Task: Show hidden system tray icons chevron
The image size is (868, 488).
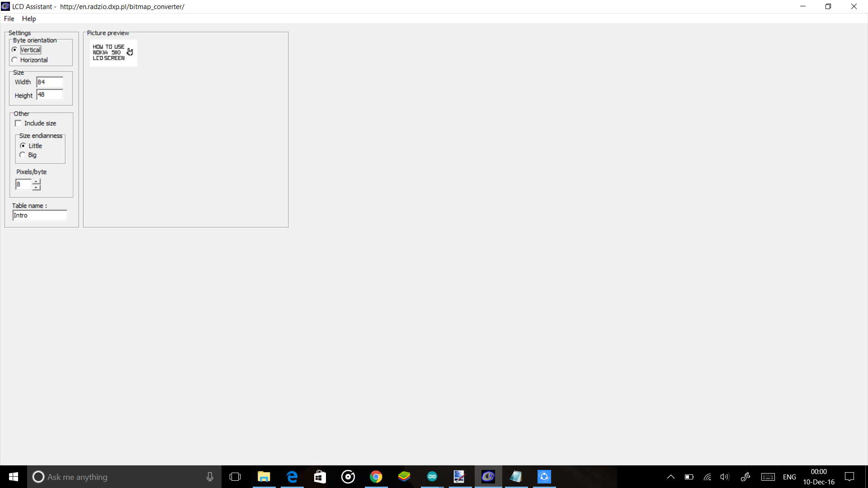Action: point(671,477)
